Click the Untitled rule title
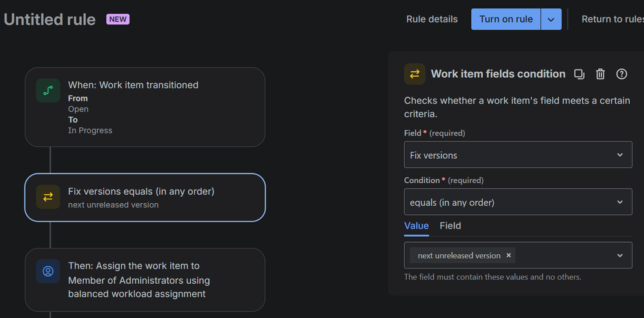 coord(49,19)
